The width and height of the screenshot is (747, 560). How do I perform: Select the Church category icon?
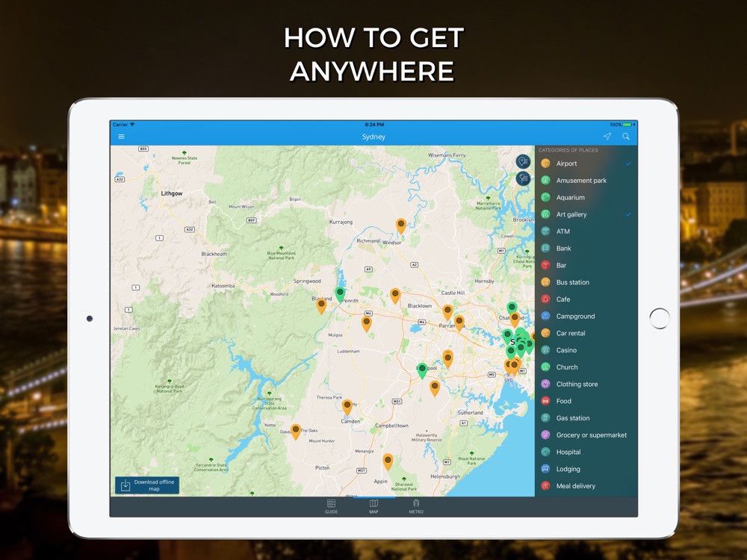click(x=546, y=367)
